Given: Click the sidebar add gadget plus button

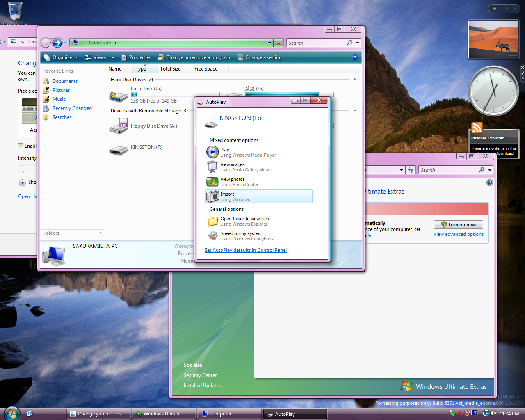Looking at the screenshot, I should pyautogui.click(x=494, y=9).
